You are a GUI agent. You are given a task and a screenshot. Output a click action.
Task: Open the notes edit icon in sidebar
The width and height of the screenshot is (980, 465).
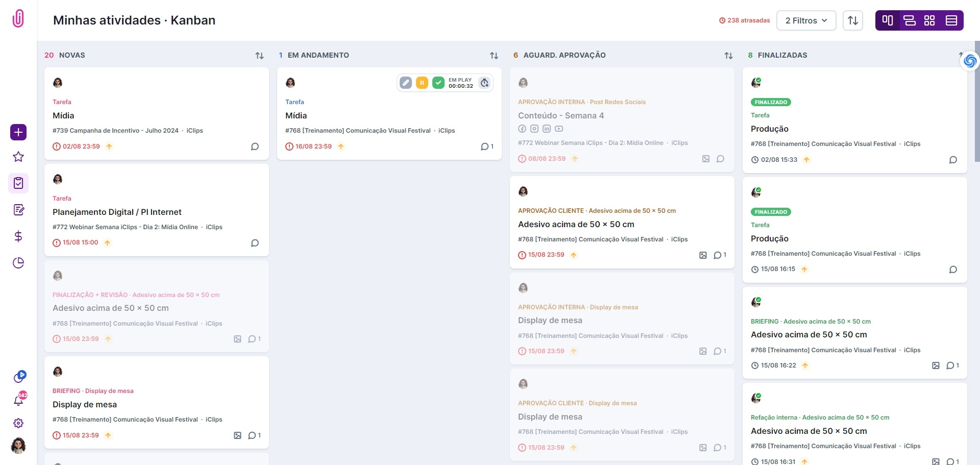(x=18, y=210)
